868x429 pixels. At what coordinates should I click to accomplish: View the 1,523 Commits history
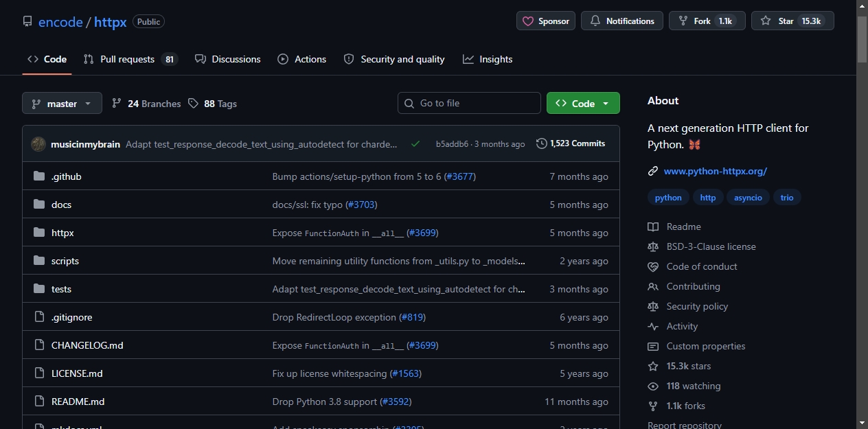click(x=571, y=143)
